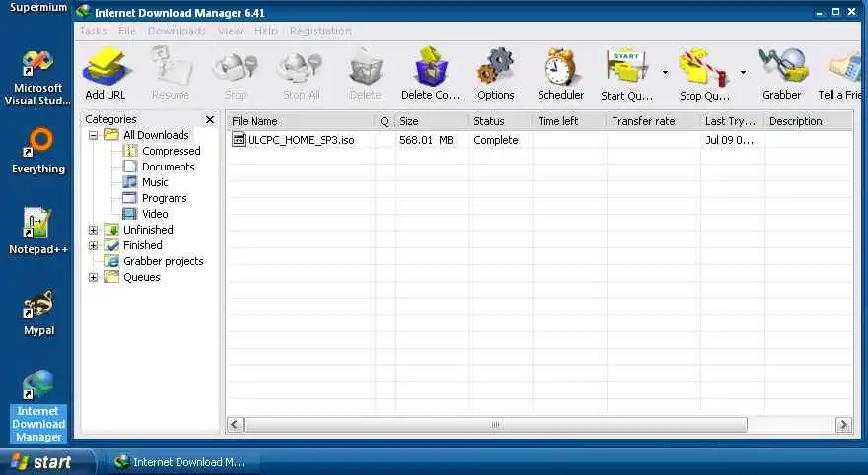Open the Downloads menu
This screenshot has width=868, height=475.
(177, 31)
